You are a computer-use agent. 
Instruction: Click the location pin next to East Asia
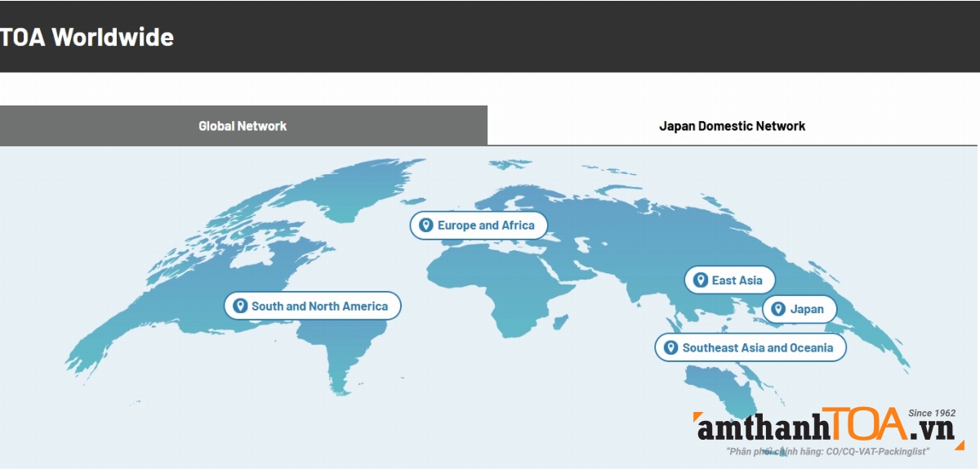coord(700,280)
